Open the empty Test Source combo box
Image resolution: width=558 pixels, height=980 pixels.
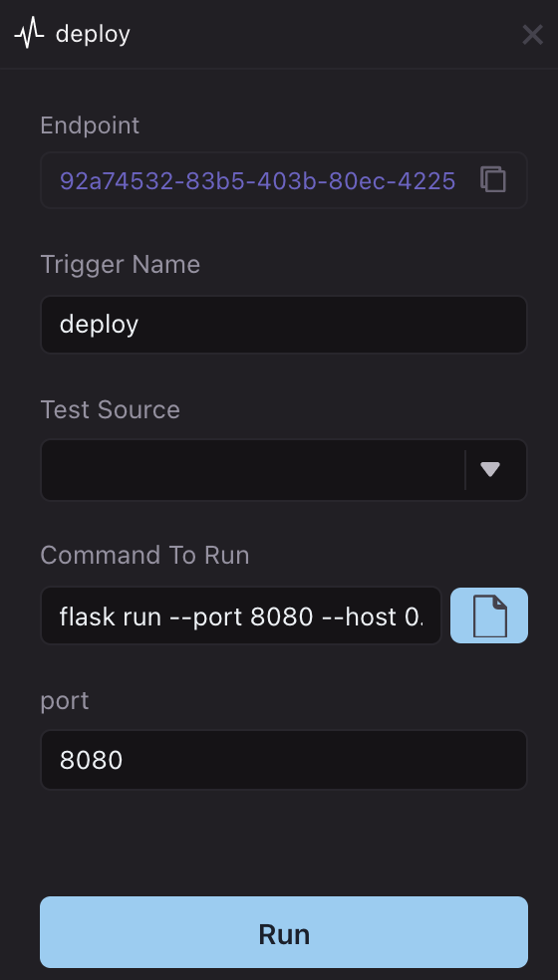(284, 470)
